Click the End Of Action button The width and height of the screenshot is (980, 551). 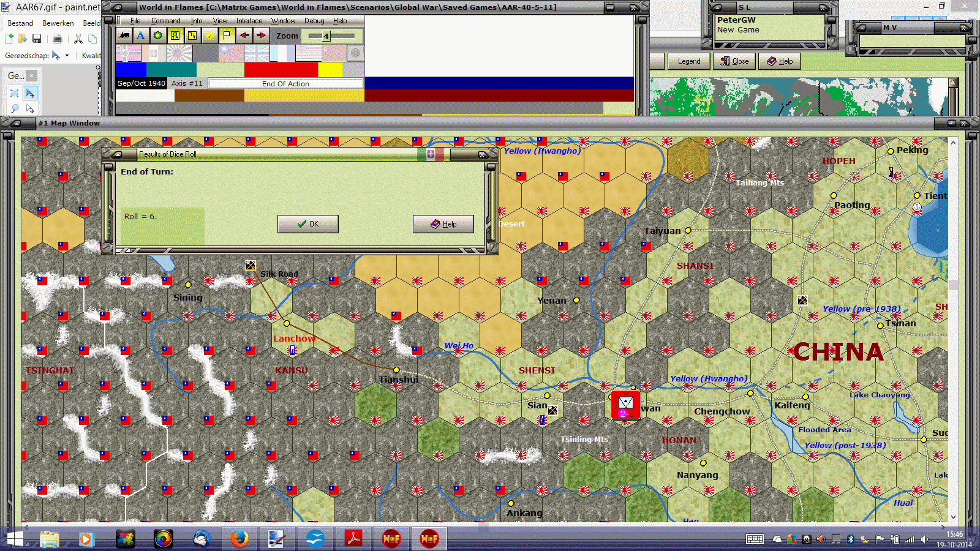pos(285,84)
